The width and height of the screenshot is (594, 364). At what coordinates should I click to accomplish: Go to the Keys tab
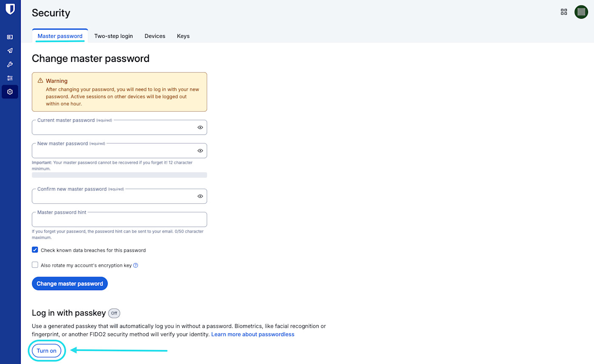pyautogui.click(x=183, y=36)
